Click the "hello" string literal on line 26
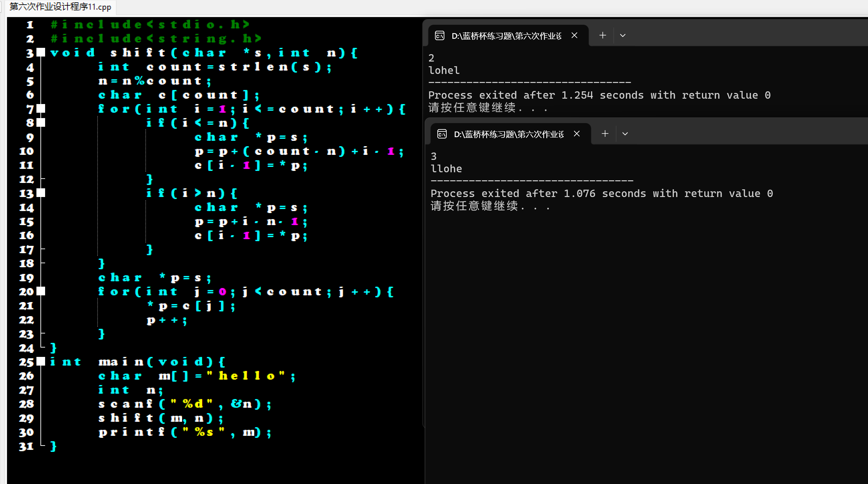This screenshot has width=868, height=484. pos(246,376)
